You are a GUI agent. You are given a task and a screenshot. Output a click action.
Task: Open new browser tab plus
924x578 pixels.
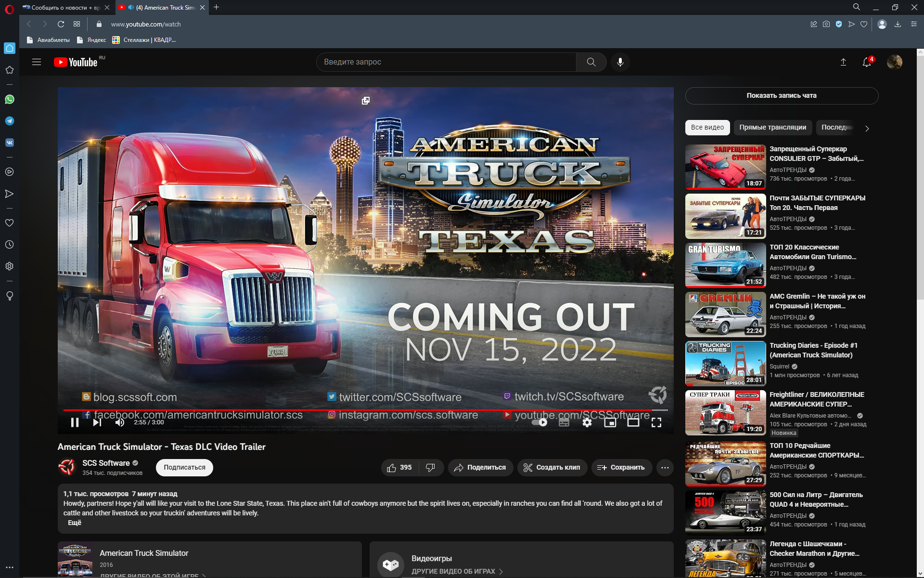coord(217,7)
